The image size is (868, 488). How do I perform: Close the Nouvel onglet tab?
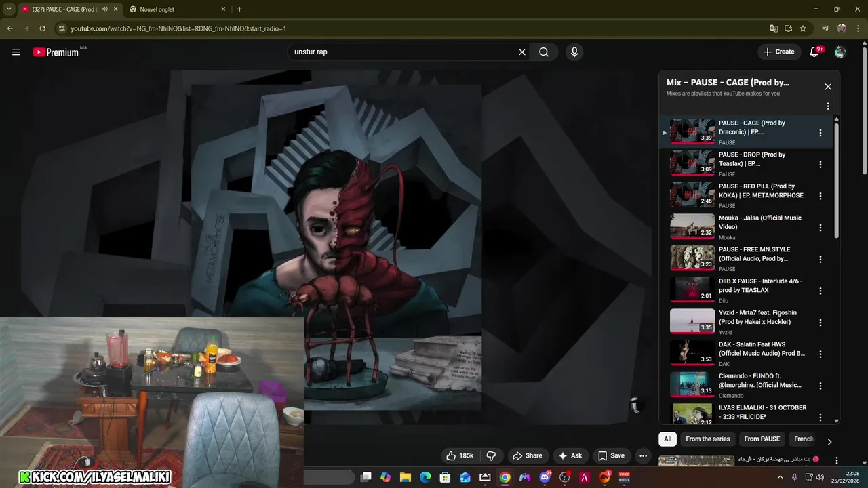[x=223, y=9]
